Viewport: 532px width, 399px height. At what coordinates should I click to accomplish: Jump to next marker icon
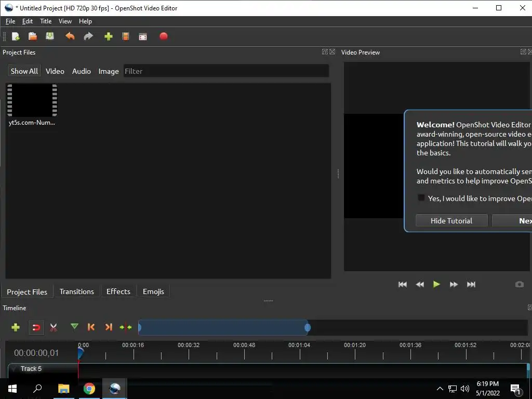point(109,327)
